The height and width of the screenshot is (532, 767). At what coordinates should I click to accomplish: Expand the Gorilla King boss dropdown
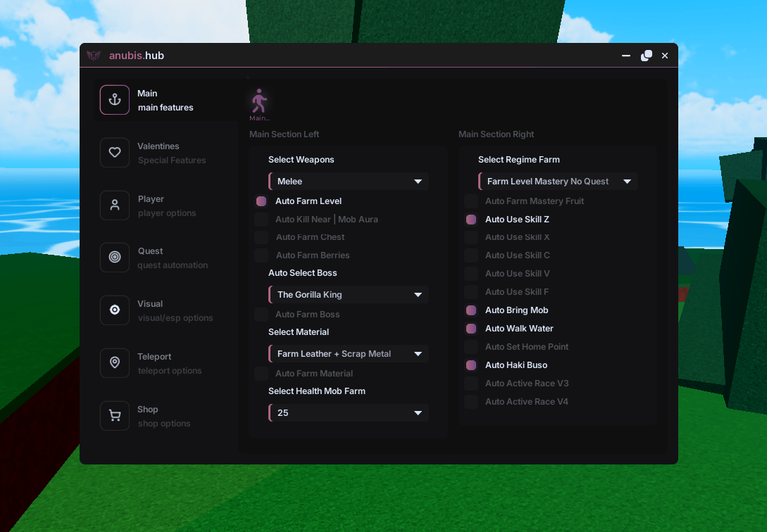pos(349,295)
